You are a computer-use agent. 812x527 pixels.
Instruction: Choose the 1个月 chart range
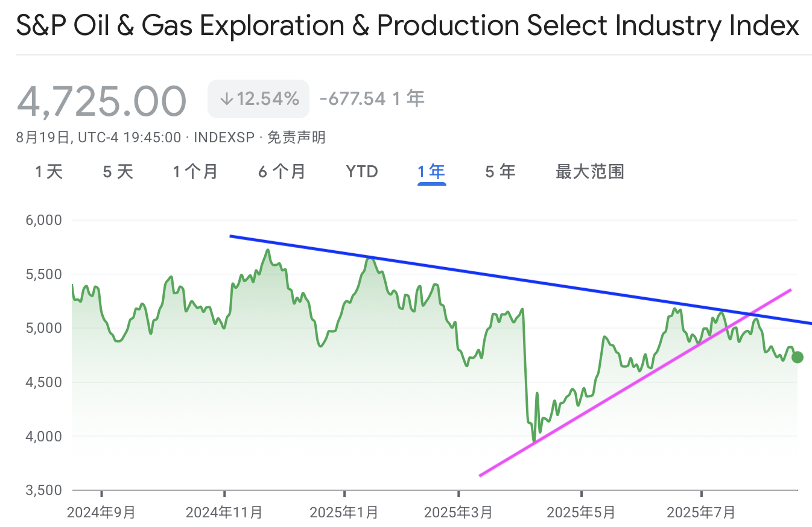(x=195, y=172)
